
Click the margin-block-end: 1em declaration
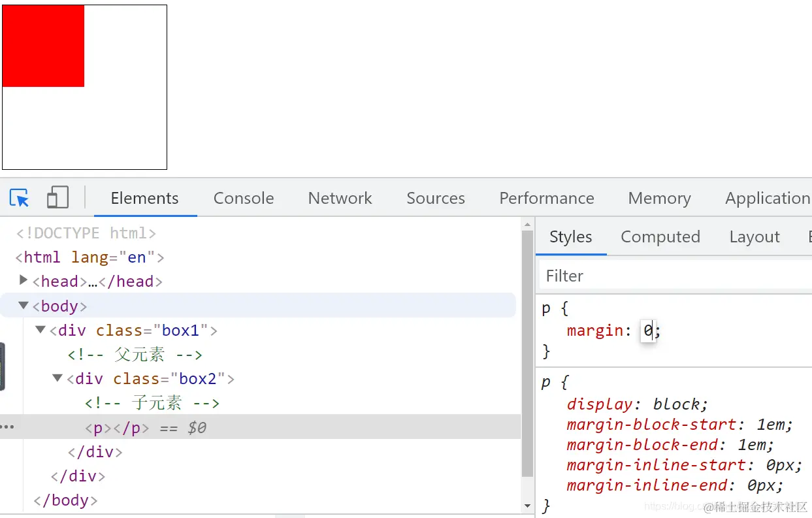point(671,444)
